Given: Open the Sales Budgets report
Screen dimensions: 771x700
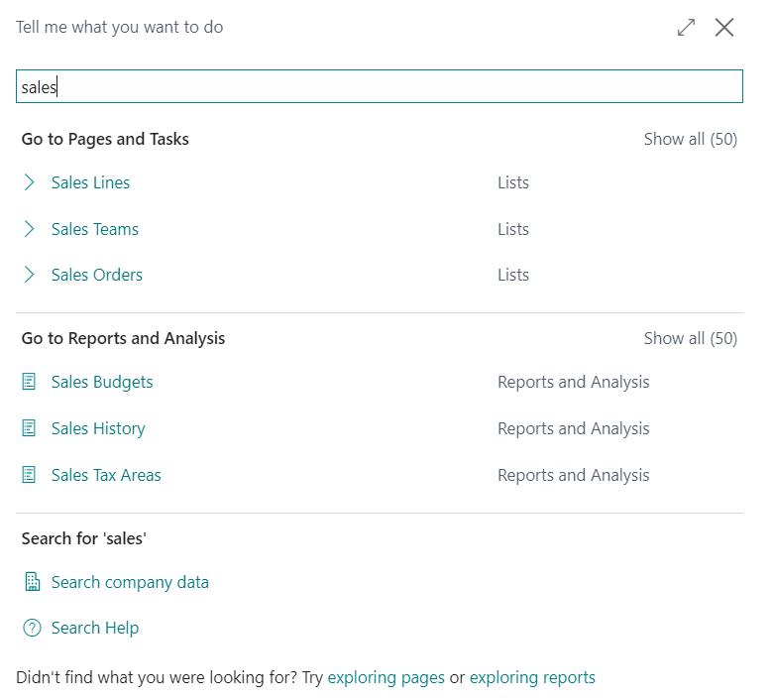Looking at the screenshot, I should click(x=102, y=382).
